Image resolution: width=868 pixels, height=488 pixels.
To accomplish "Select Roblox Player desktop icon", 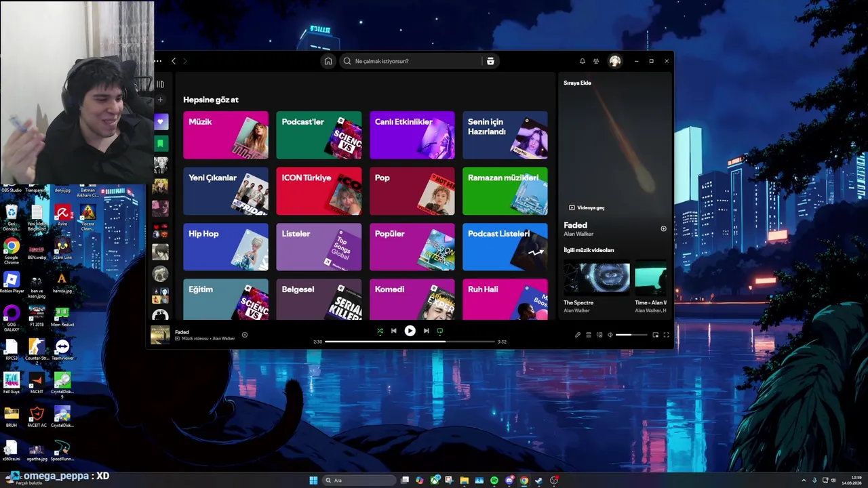I will (x=12, y=283).
